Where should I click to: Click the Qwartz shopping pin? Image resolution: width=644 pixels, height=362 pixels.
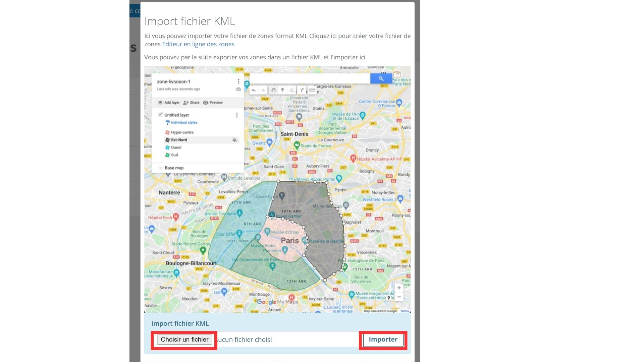(269, 143)
